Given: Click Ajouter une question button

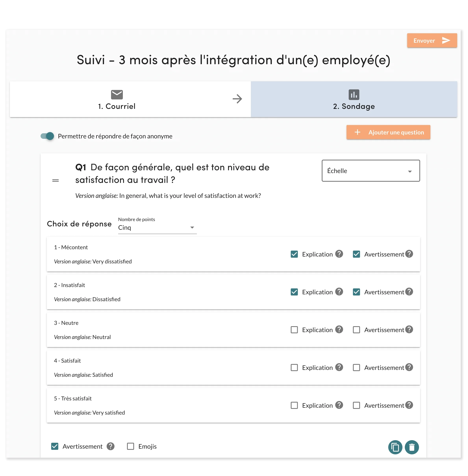Looking at the screenshot, I should [x=388, y=132].
